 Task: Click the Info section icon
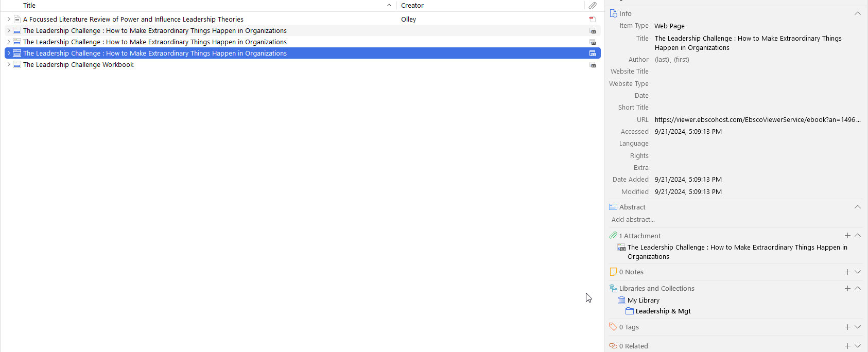pyautogui.click(x=613, y=13)
